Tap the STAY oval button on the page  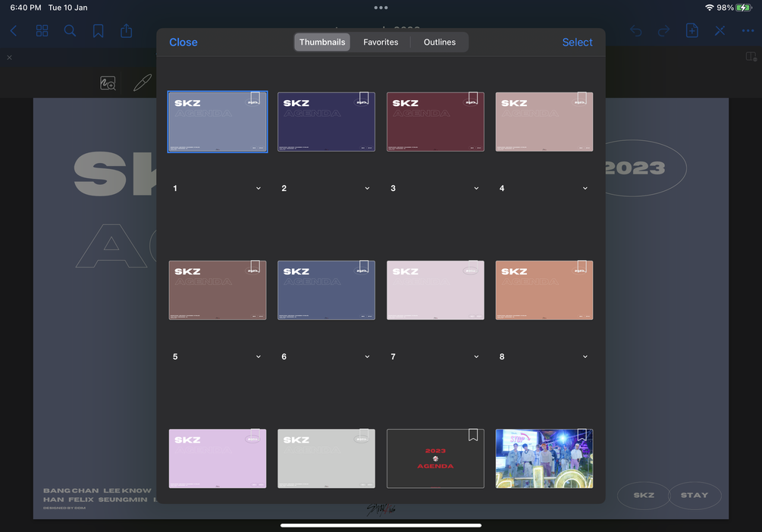695,495
